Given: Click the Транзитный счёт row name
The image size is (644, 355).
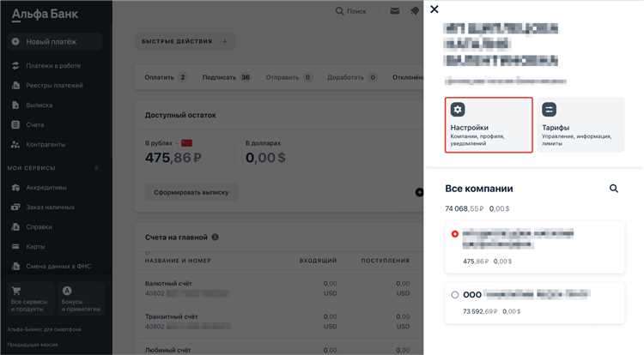Looking at the screenshot, I should pyautogui.click(x=171, y=316).
